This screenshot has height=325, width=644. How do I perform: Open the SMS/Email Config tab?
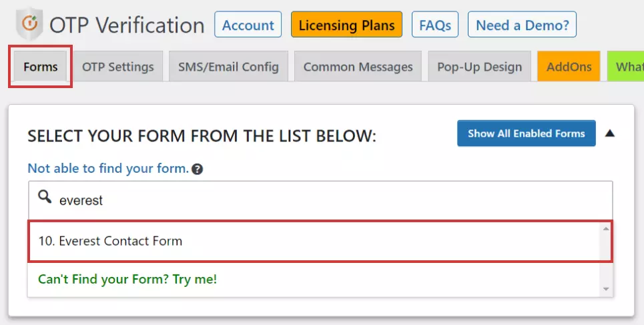pyautogui.click(x=228, y=67)
